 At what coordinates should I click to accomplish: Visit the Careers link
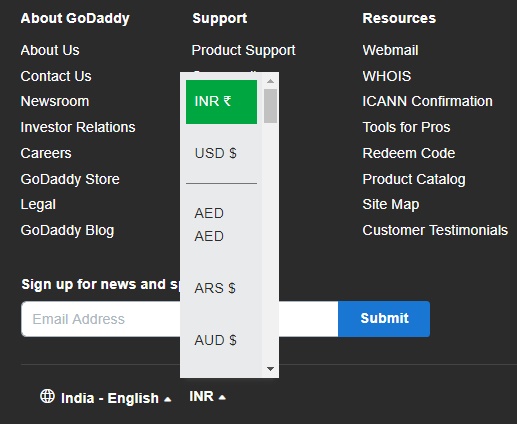(x=46, y=153)
